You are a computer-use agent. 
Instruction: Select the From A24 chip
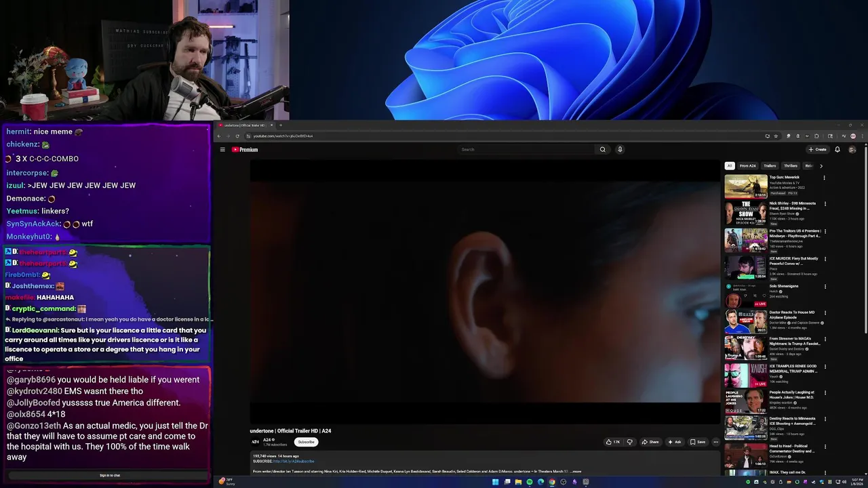pyautogui.click(x=748, y=166)
